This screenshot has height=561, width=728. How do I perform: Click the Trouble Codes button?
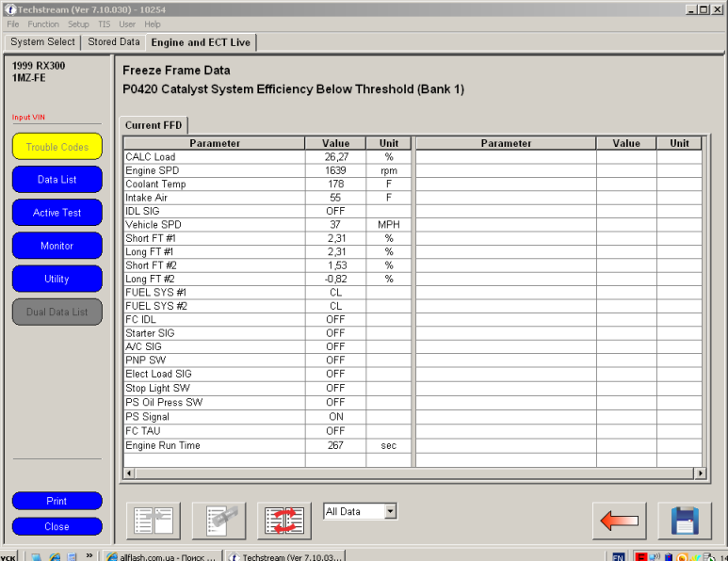pos(57,147)
